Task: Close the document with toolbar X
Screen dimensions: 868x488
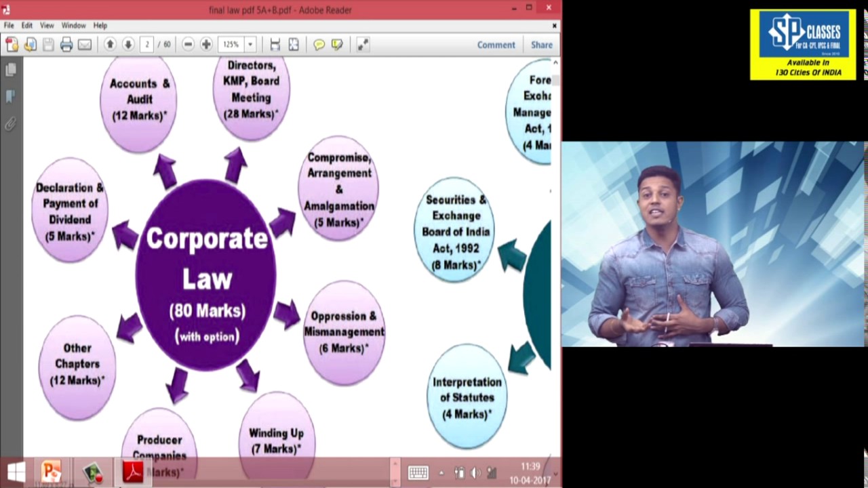Action: click(x=554, y=25)
